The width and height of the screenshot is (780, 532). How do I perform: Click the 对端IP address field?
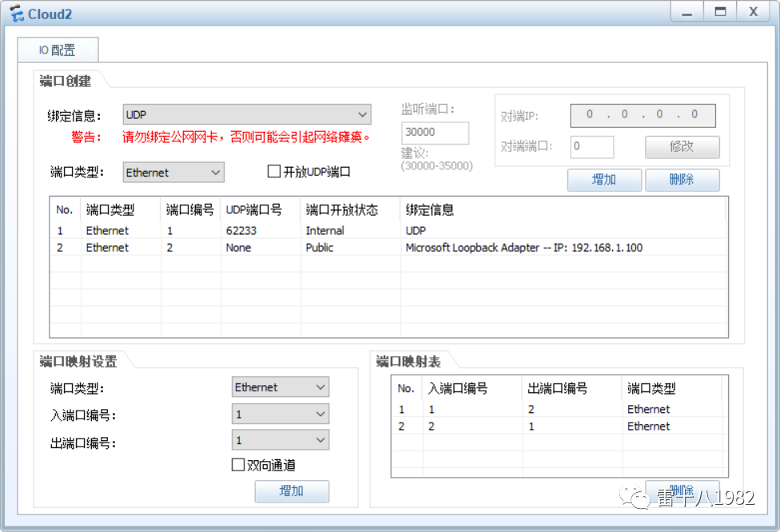[x=643, y=115]
